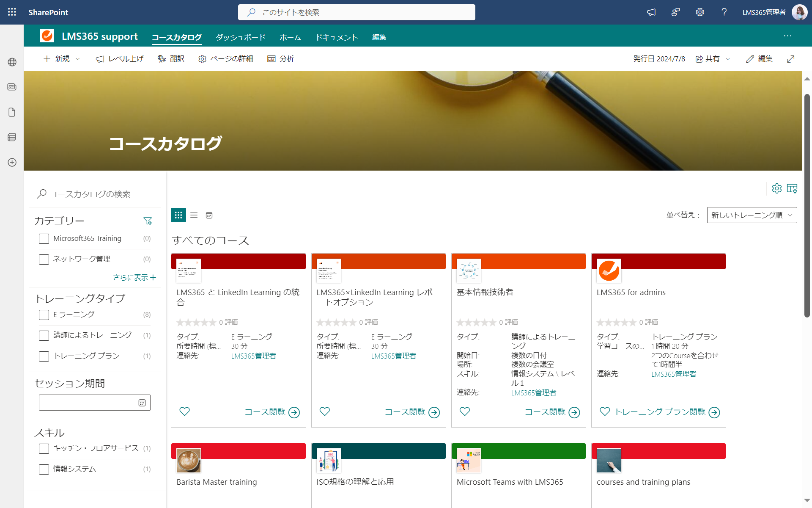Image resolution: width=812 pixels, height=508 pixels.
Task: Favorite the 基本情報技術者 course with the heart
Action: 464,411
